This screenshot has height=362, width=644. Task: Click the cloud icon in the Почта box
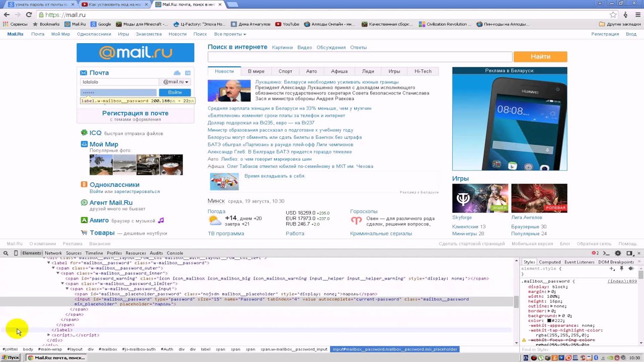point(177,73)
